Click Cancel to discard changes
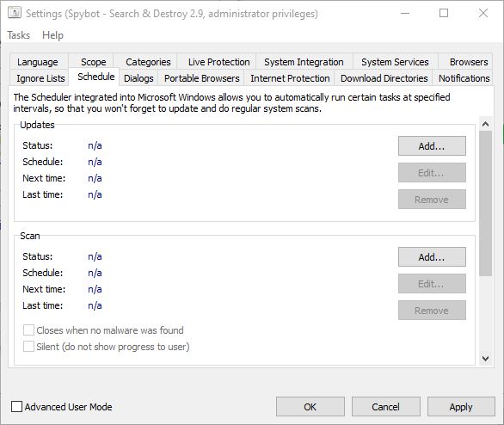 click(385, 407)
